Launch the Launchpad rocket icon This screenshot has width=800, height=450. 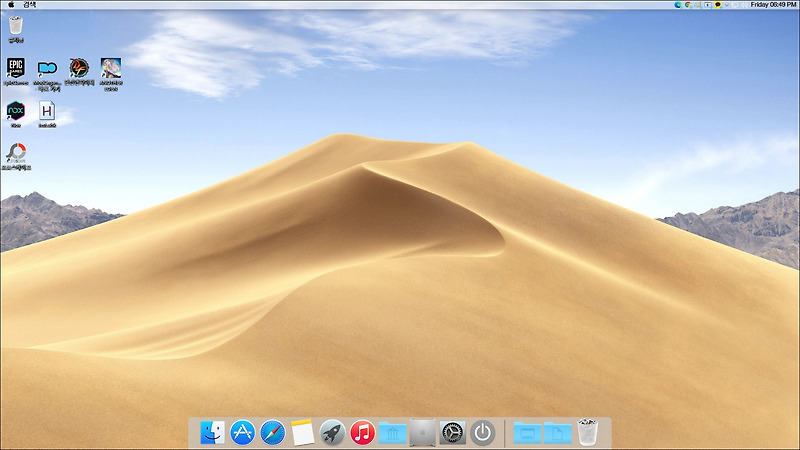coord(332,433)
